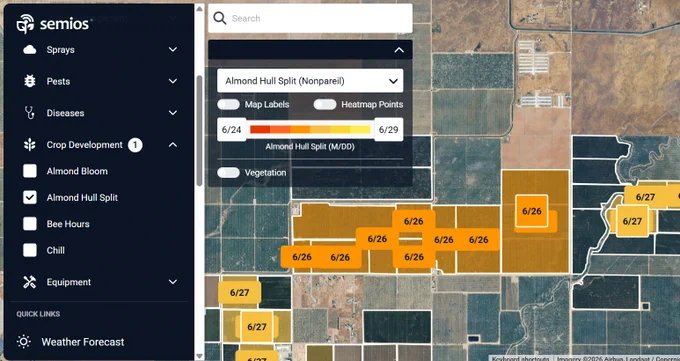Image resolution: width=680 pixels, height=361 pixels.
Task: Expand the Diseases section chevron
Action: [x=173, y=113]
